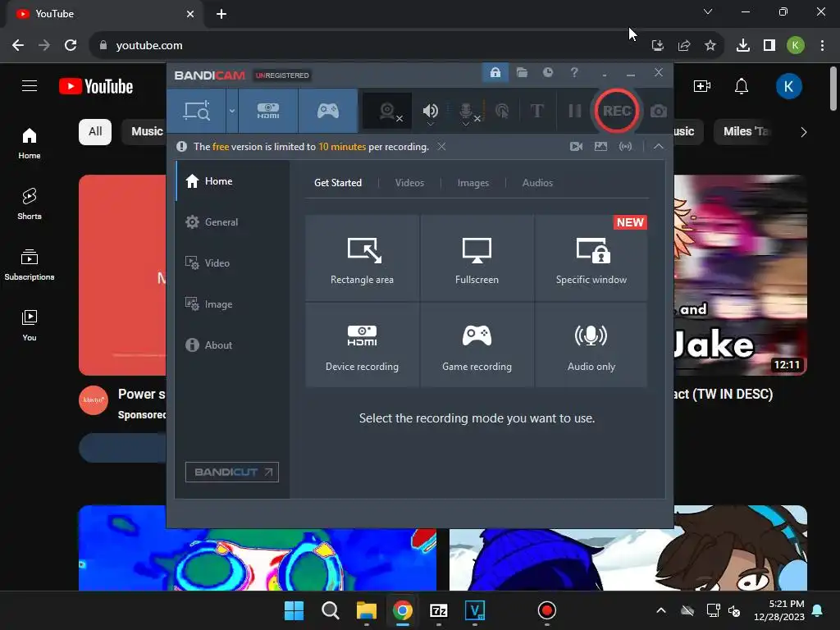Image resolution: width=840 pixels, height=630 pixels.
Task: Click the image status icon in Bandicam
Action: (x=600, y=146)
